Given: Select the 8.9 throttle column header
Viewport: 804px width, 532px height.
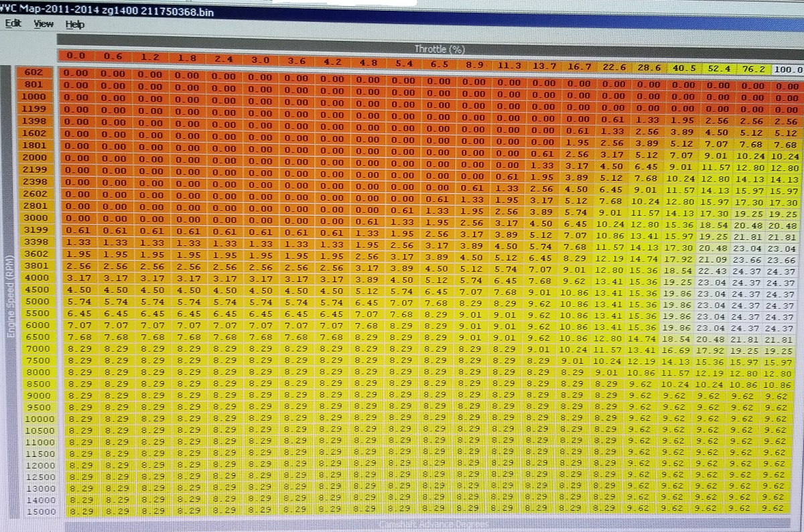Looking at the screenshot, I should tap(472, 65).
